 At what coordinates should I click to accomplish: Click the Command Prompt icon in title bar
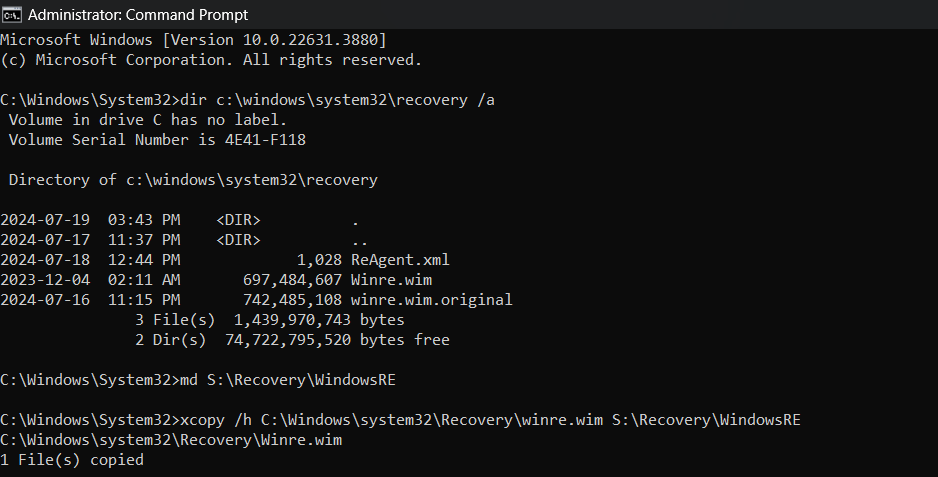tap(11, 14)
